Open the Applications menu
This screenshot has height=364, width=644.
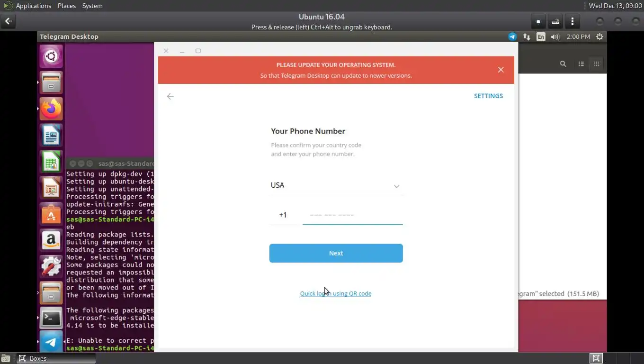[33, 6]
